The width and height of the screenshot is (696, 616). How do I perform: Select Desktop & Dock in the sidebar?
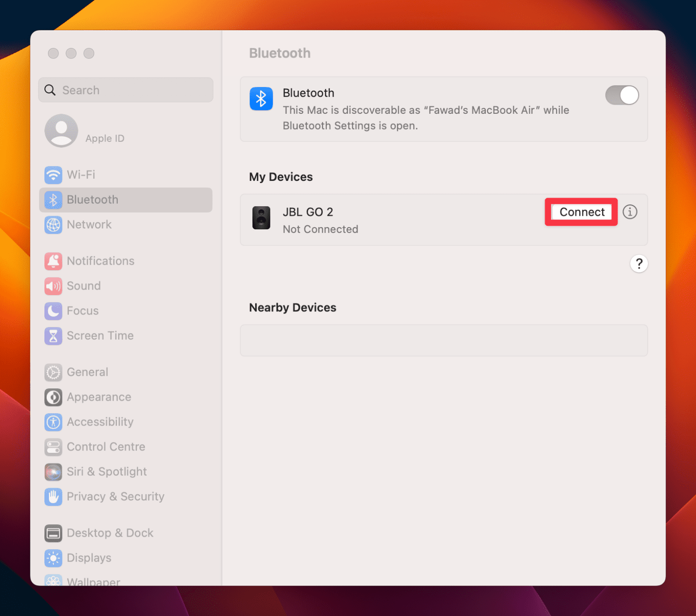tap(110, 533)
